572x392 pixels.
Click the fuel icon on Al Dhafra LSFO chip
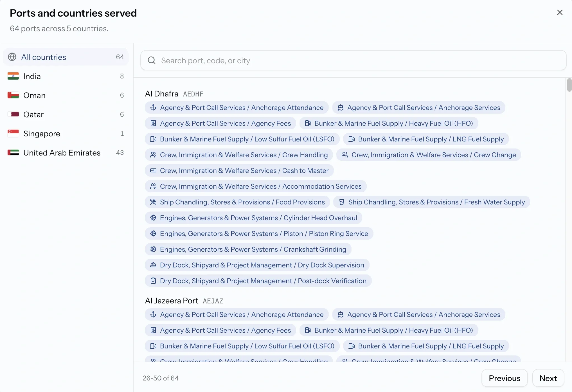point(153,139)
